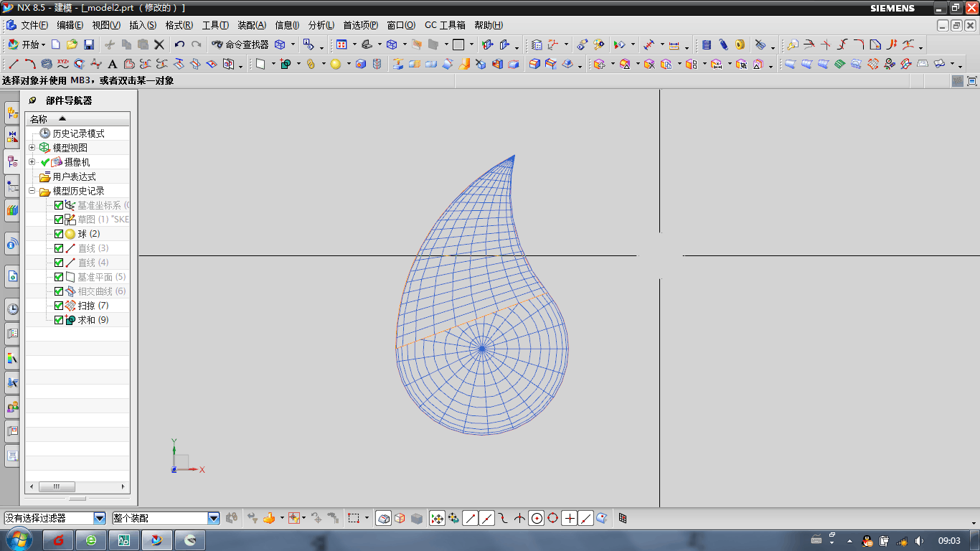Toggle the Arc Center snap icon

click(x=536, y=518)
